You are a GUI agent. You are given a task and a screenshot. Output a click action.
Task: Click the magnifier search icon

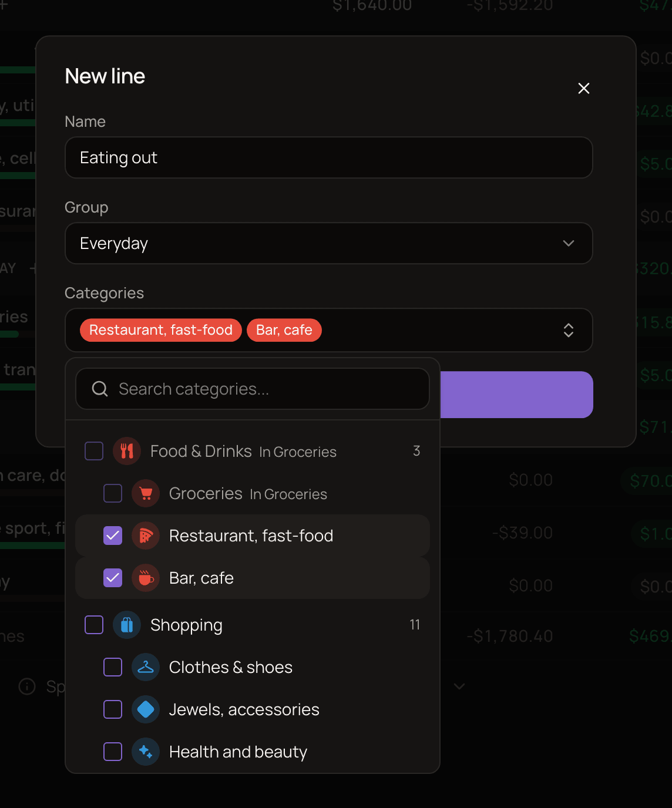coord(100,389)
